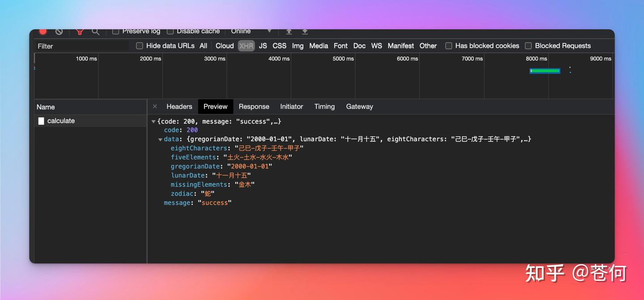The height and width of the screenshot is (300, 644).
Task: Check the Hide data URLs option
Action: click(140, 46)
